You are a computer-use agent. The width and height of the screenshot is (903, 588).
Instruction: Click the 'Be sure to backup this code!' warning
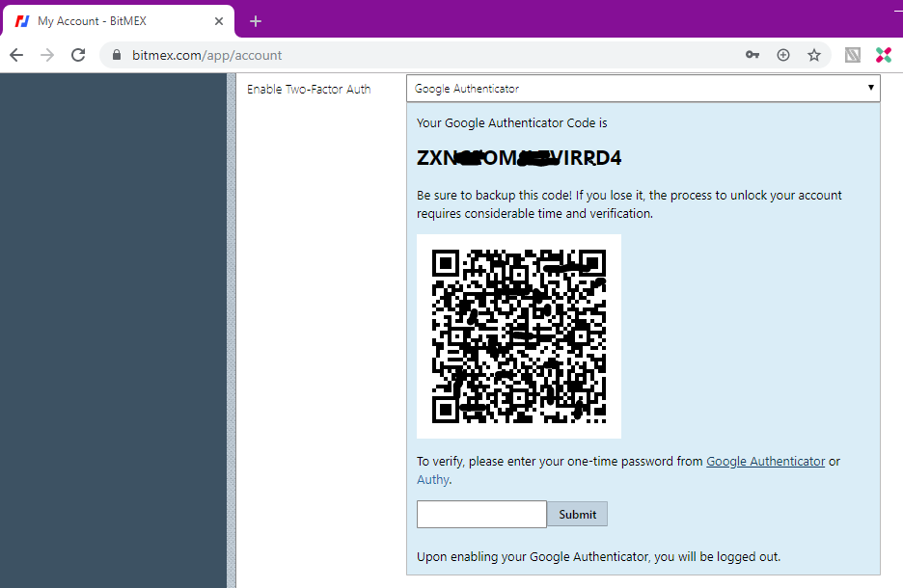(x=629, y=204)
